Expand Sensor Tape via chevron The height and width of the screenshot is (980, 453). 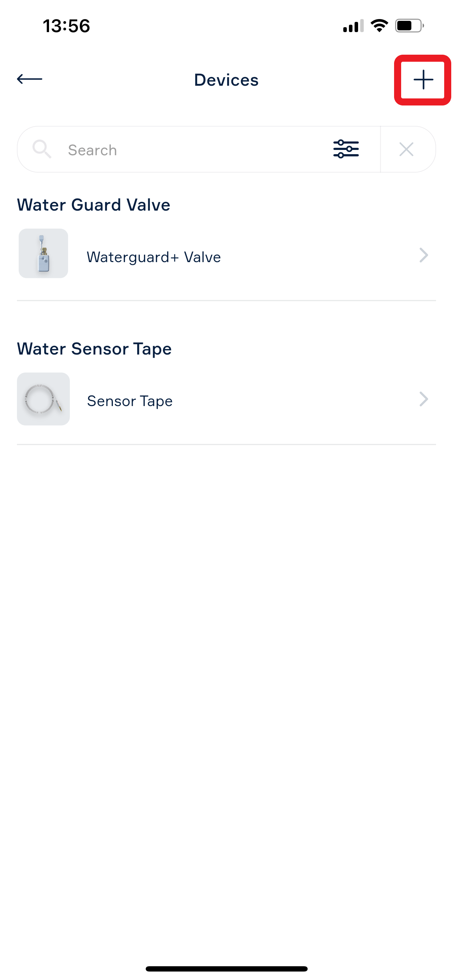[424, 399]
